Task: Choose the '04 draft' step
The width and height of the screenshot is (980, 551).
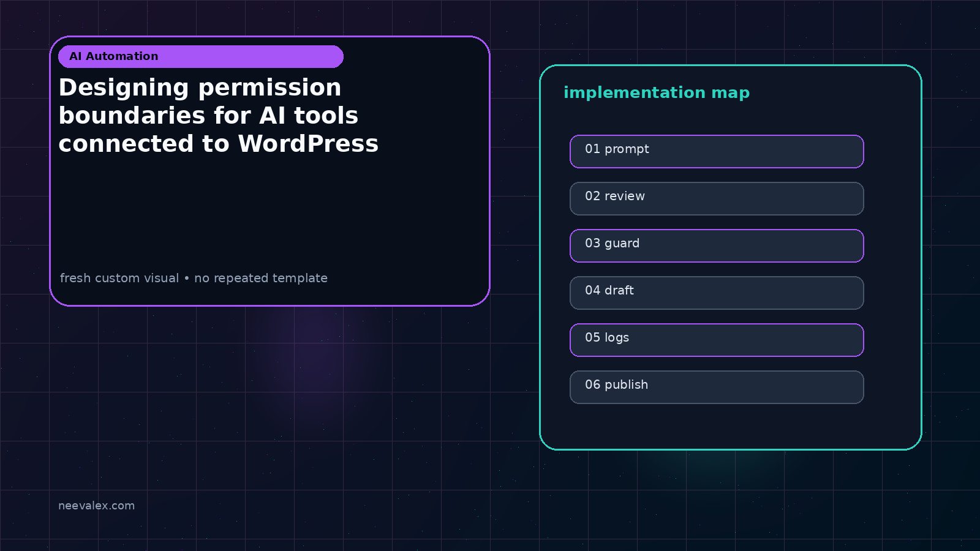Action: [x=717, y=293]
